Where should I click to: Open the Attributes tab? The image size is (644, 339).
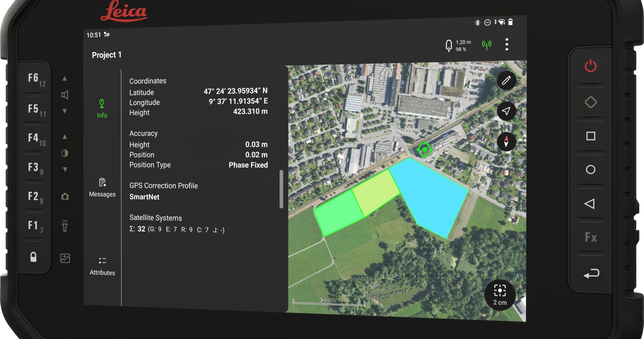tap(102, 266)
